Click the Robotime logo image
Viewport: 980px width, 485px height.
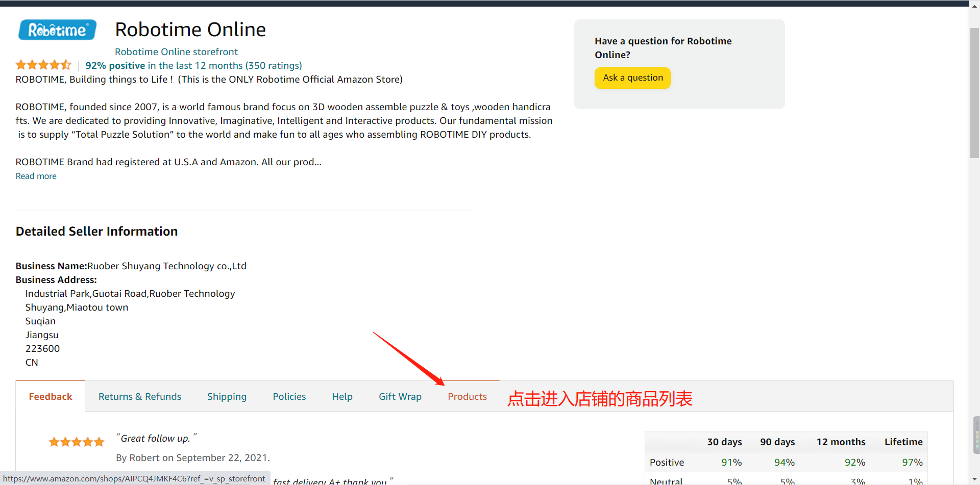(57, 30)
